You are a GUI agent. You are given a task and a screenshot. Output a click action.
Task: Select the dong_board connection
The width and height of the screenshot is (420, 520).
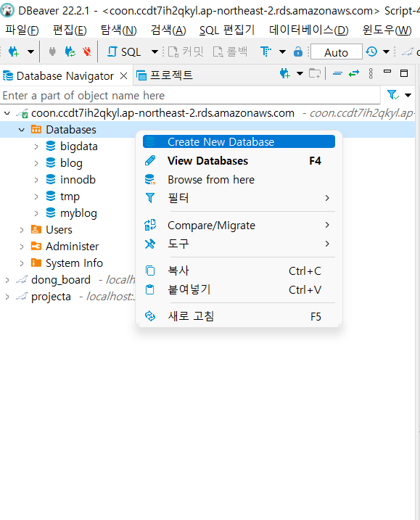tap(61, 279)
